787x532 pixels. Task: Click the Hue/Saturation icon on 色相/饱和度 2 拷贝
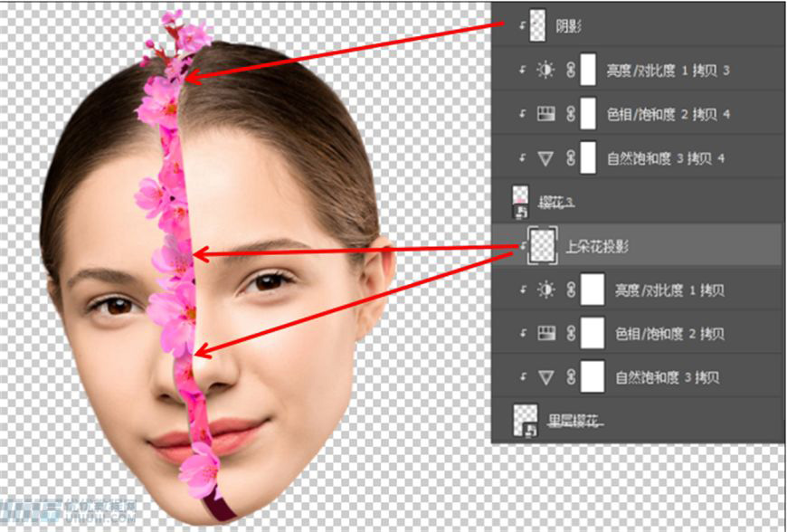[x=545, y=333]
